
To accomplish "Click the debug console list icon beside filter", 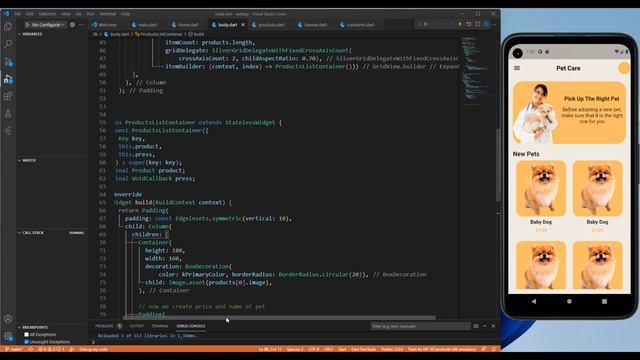I will [x=476, y=326].
